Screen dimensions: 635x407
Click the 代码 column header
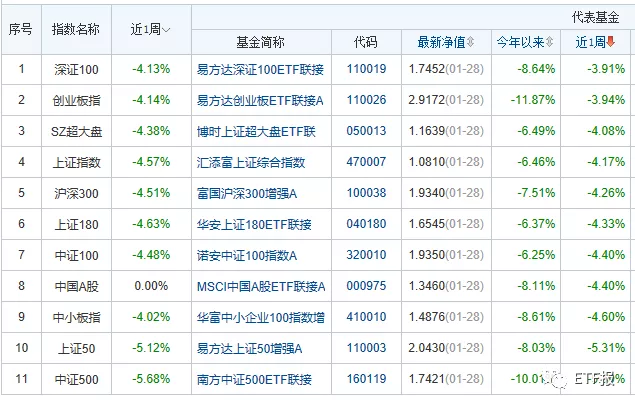pyautogui.click(x=366, y=42)
